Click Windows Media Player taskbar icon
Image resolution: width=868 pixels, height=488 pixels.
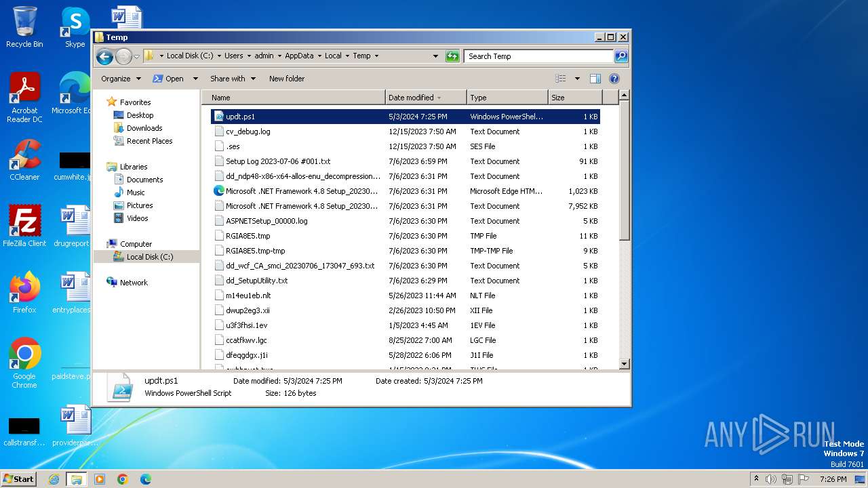click(100, 479)
